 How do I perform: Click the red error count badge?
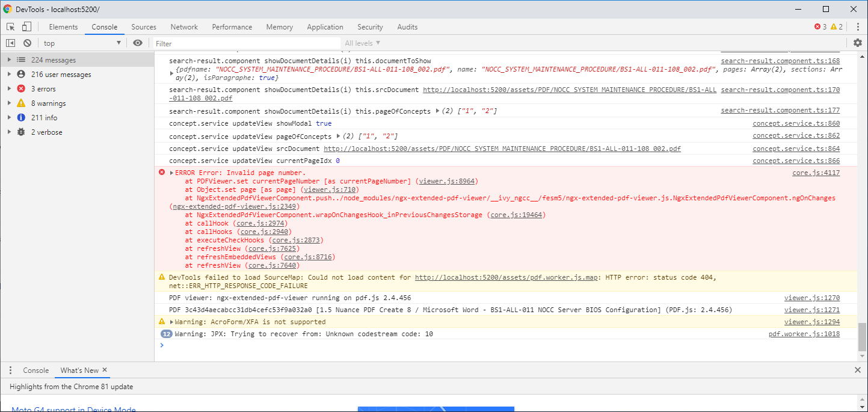click(820, 26)
